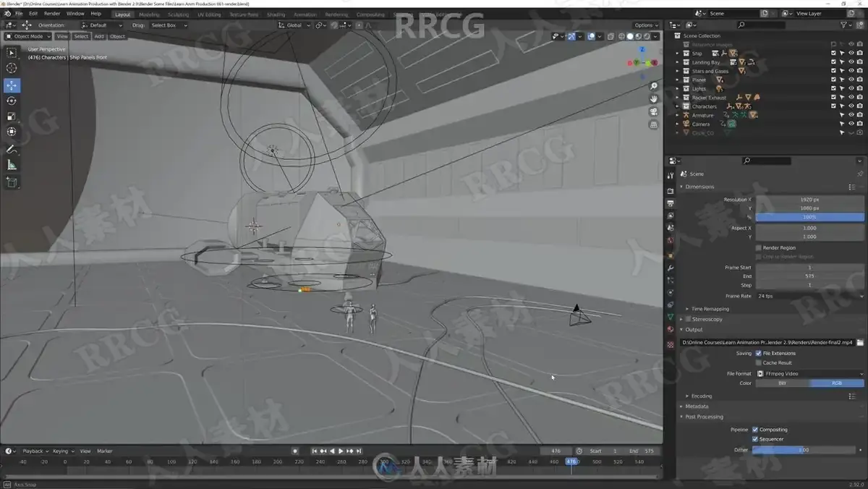Hide Camera object with eye icon
The width and height of the screenshot is (868, 489).
[851, 124]
